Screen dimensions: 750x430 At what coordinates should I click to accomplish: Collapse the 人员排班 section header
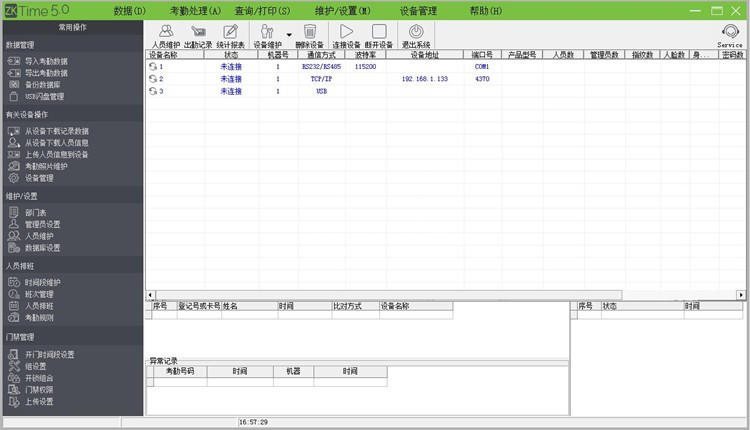pos(73,266)
